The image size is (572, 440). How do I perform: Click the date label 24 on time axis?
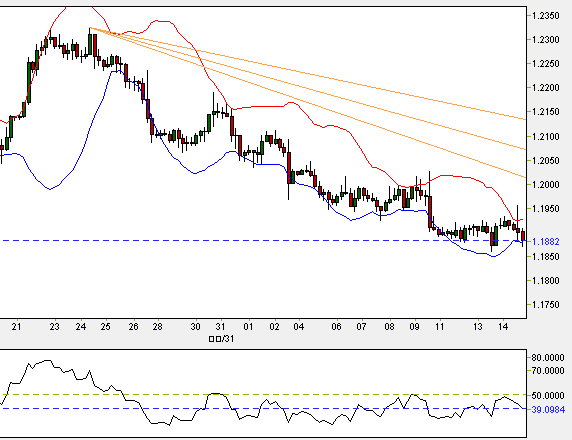click(81, 327)
